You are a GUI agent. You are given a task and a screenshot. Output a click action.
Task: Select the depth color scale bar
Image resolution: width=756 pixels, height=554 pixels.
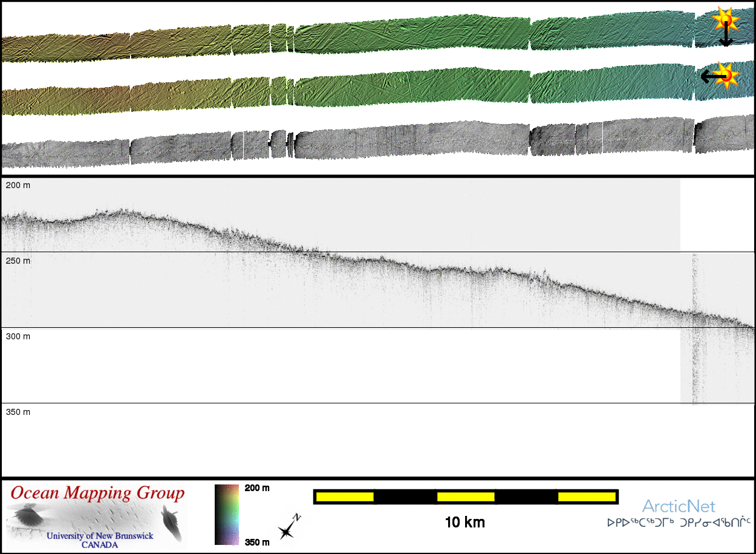pyautogui.click(x=226, y=514)
